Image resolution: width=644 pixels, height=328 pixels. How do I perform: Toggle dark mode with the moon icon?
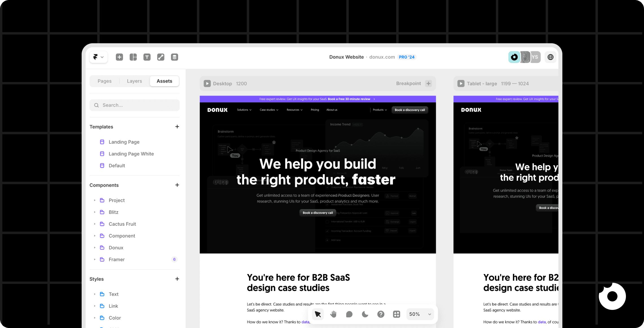(x=365, y=314)
